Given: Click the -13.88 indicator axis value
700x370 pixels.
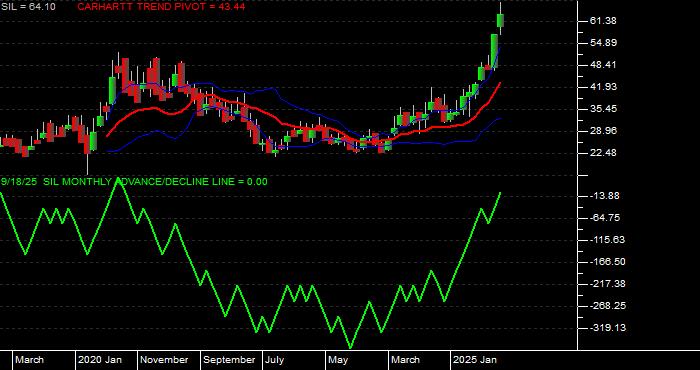Looking at the screenshot, I should coord(604,196).
